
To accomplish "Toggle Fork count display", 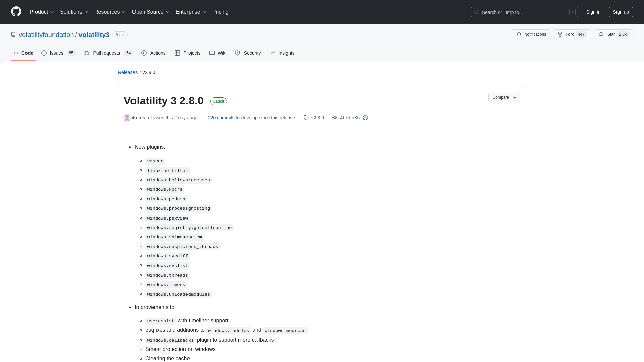I will click(581, 34).
